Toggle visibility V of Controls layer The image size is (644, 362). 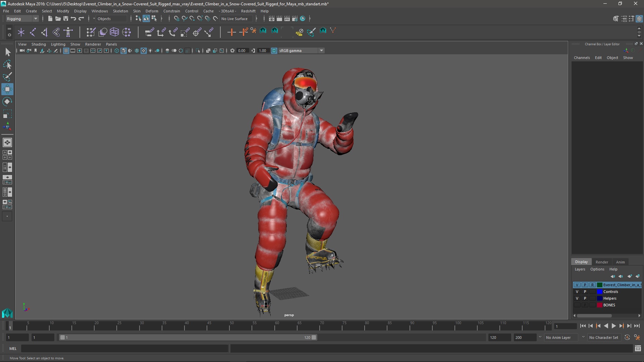(x=577, y=292)
